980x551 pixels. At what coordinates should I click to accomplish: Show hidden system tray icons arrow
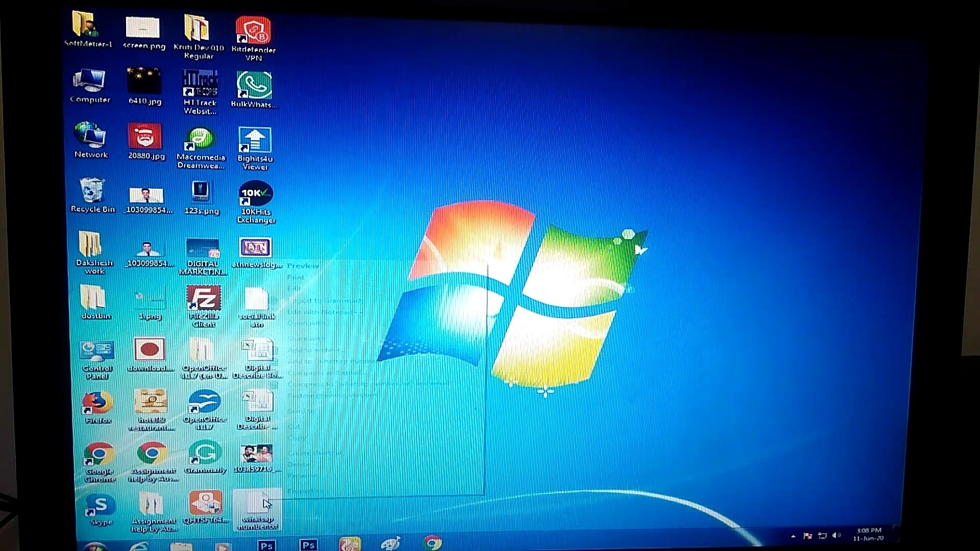click(793, 536)
